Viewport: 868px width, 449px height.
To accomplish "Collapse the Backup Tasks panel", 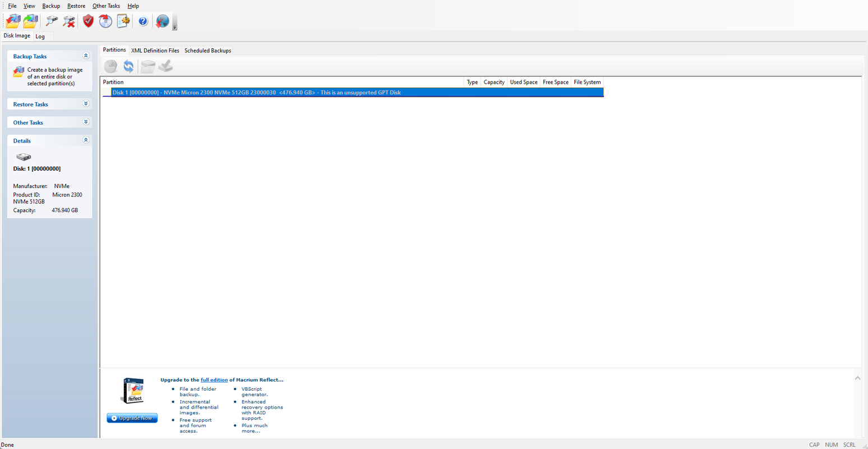I will 86,56.
